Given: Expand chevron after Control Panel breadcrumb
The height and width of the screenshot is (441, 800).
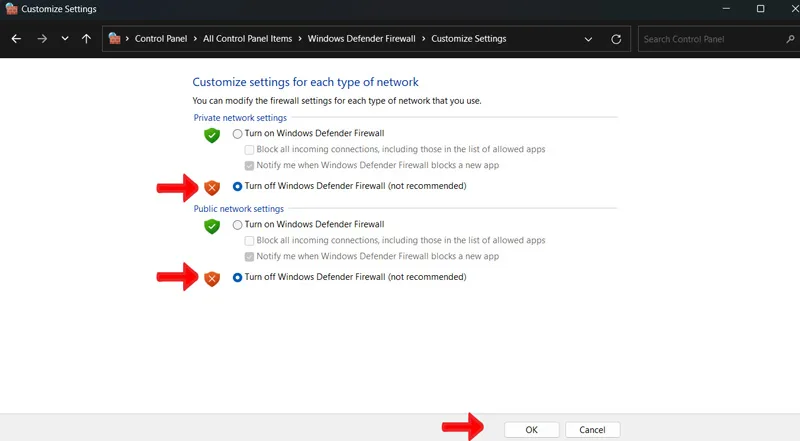Looking at the screenshot, I should 195,39.
